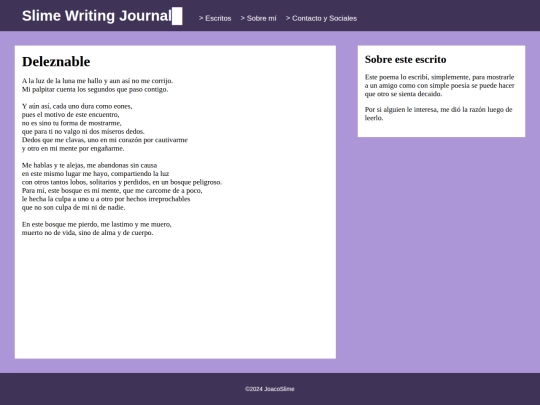Click line 'que no son culpa de mi ni de nadie'
Image resolution: width=540 pixels, height=405 pixels.
click(74, 207)
